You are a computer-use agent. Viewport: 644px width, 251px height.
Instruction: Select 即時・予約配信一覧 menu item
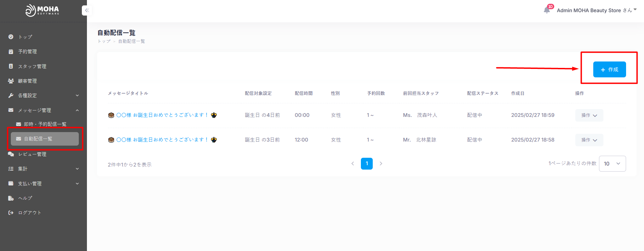pyautogui.click(x=45, y=124)
